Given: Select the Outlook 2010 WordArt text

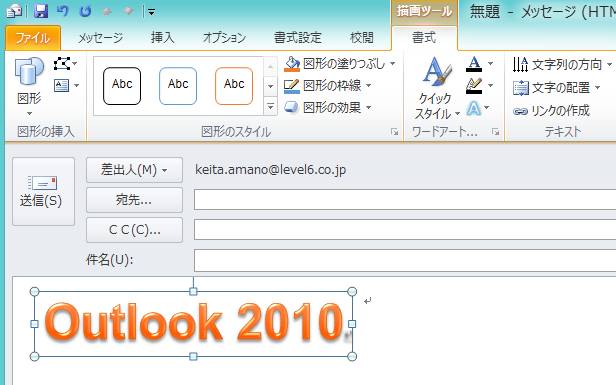Looking at the screenshot, I should tap(194, 322).
